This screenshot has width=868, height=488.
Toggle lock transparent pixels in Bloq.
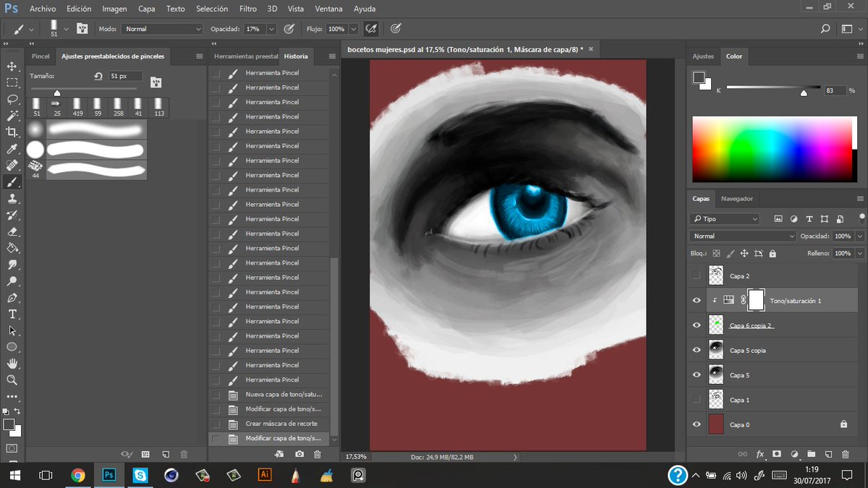point(716,254)
